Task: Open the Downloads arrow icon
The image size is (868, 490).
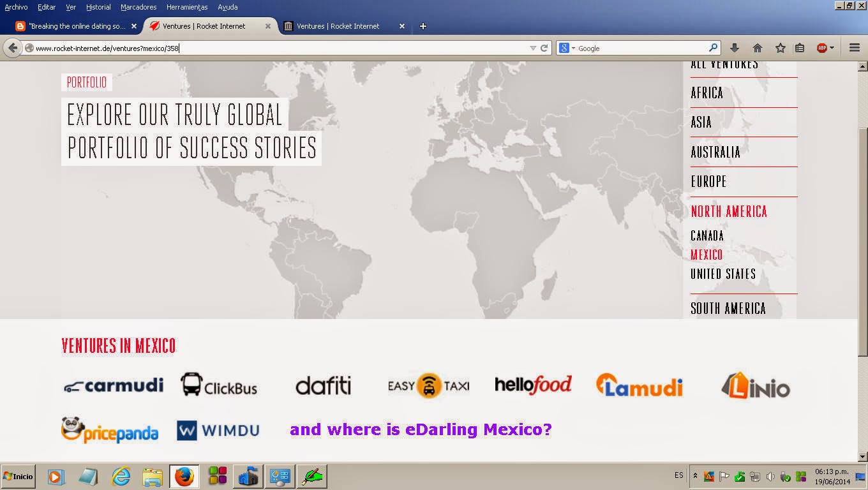Action: [x=735, y=48]
